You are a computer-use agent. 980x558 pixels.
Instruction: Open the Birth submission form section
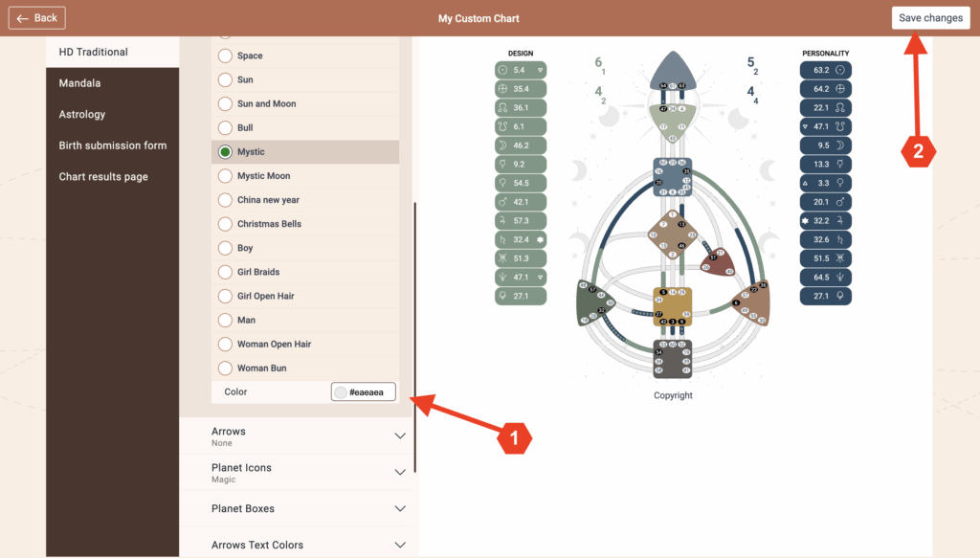pyautogui.click(x=112, y=145)
